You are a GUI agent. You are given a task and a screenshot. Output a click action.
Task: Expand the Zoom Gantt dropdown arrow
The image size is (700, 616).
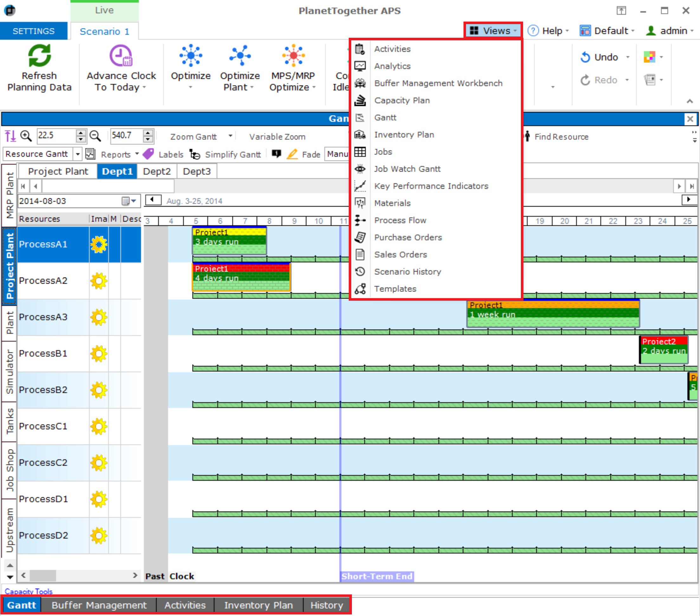(x=230, y=136)
